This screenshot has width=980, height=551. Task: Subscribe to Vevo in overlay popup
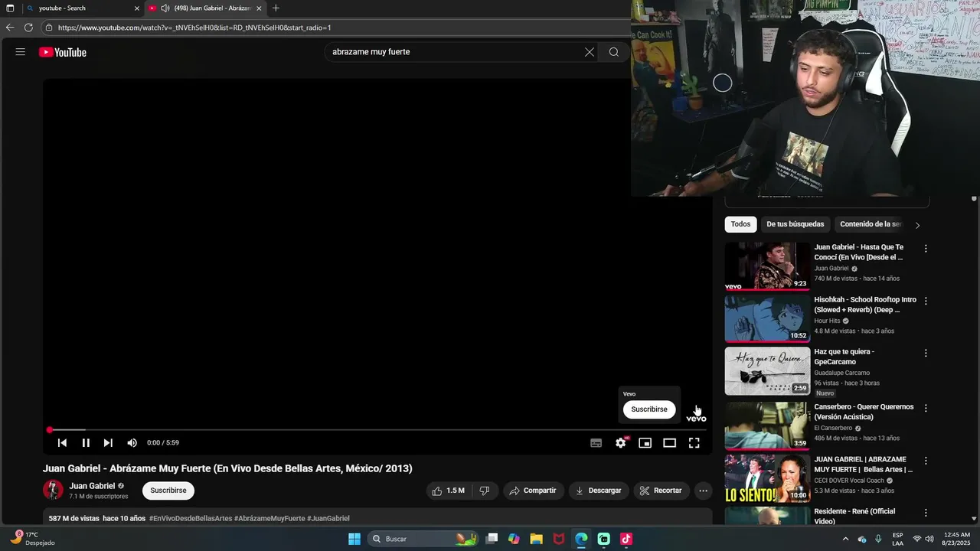click(649, 409)
